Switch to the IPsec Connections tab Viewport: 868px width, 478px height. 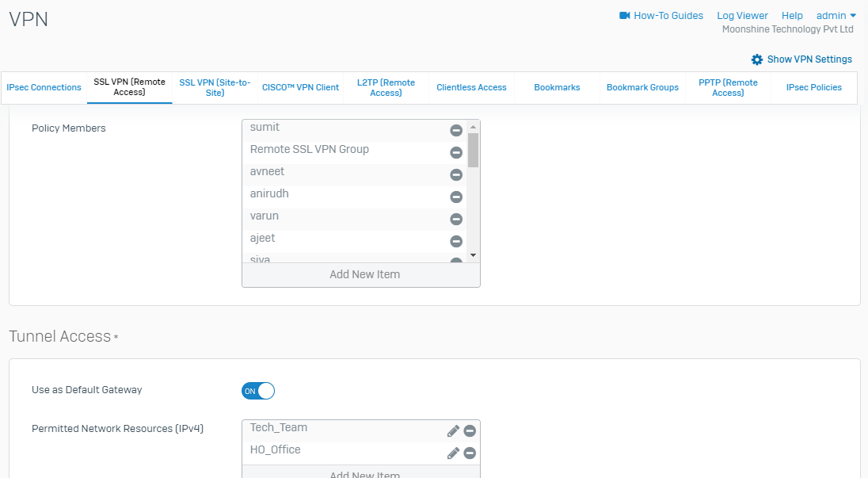[x=44, y=88]
